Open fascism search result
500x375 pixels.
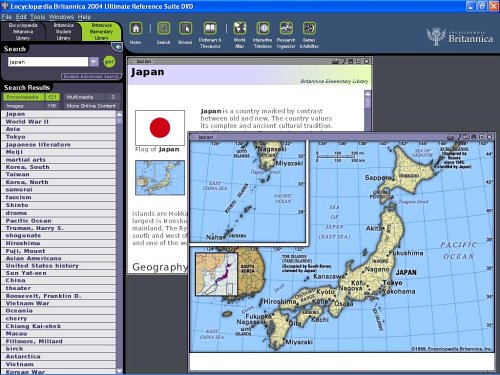(x=59, y=197)
